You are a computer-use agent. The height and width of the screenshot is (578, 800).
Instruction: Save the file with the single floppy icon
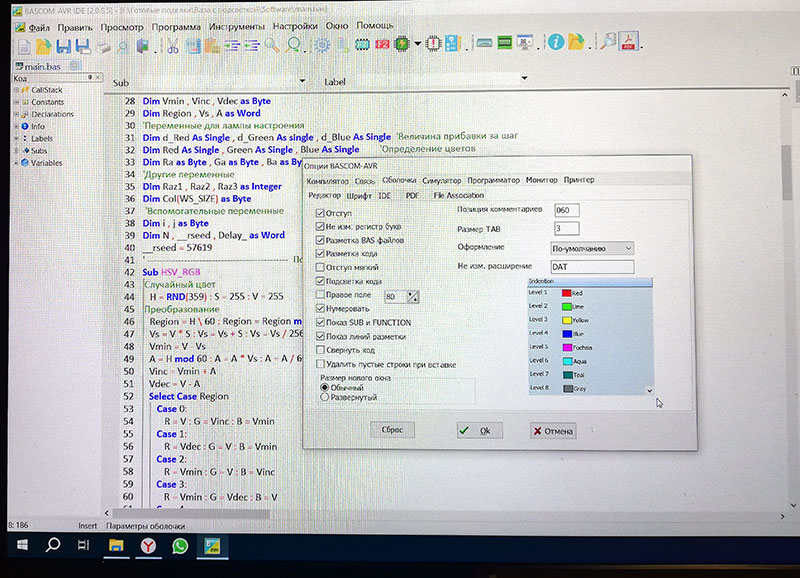tap(64, 46)
